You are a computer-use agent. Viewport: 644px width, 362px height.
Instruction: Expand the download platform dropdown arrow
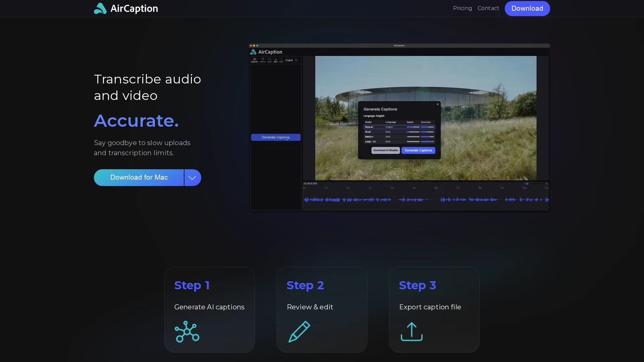tap(193, 178)
